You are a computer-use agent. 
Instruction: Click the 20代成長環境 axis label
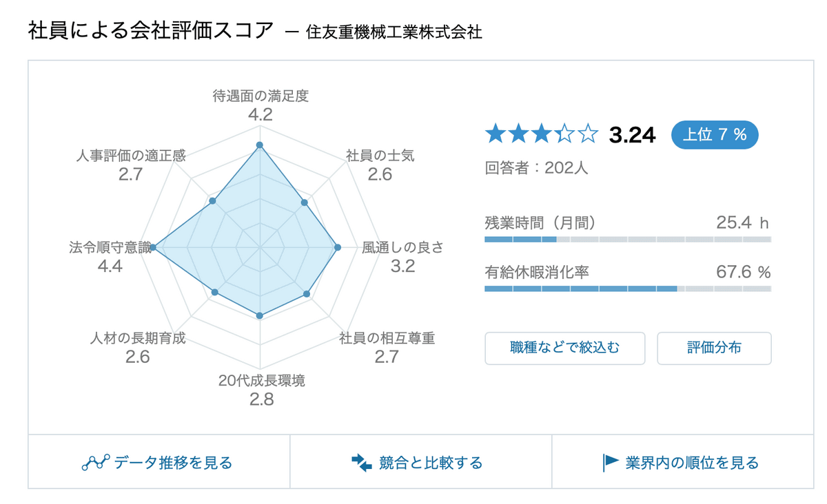coord(261,380)
